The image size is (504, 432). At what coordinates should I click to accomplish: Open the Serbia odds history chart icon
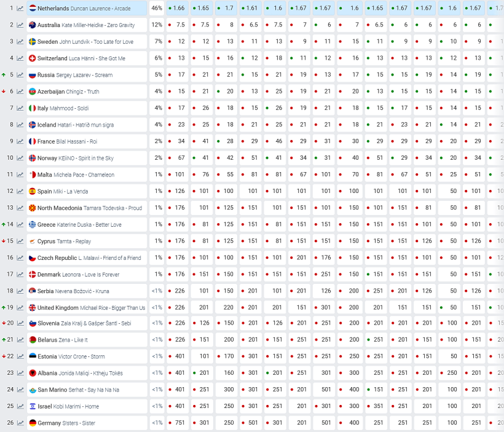coord(20,291)
